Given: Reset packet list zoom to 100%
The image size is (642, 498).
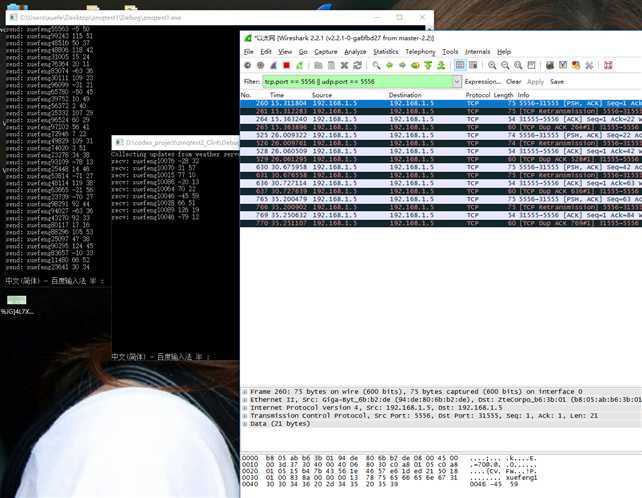Looking at the screenshot, I should [x=518, y=65].
